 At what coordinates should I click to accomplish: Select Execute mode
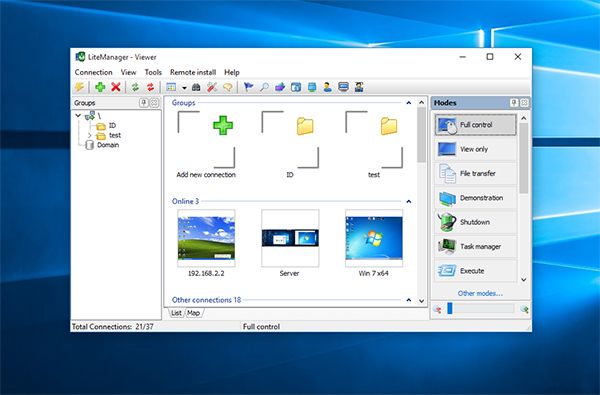(x=475, y=271)
